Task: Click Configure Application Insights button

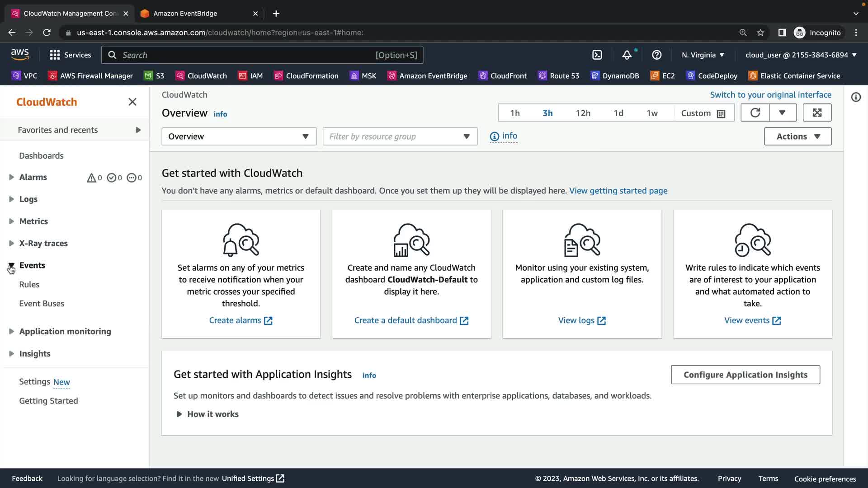Action: [x=745, y=375]
